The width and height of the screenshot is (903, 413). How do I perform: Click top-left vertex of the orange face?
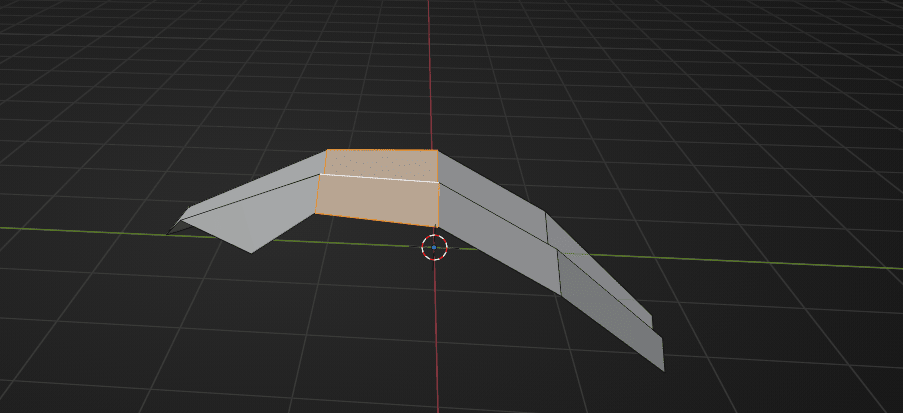[325, 151]
